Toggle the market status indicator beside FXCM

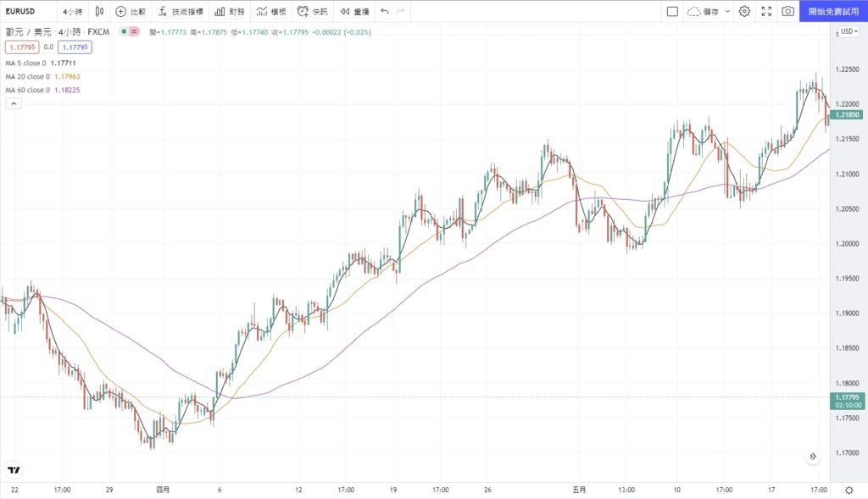tap(124, 31)
